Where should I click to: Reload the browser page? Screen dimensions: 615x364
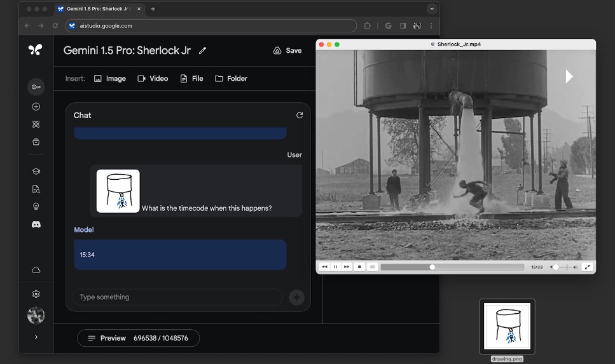pyautogui.click(x=55, y=26)
